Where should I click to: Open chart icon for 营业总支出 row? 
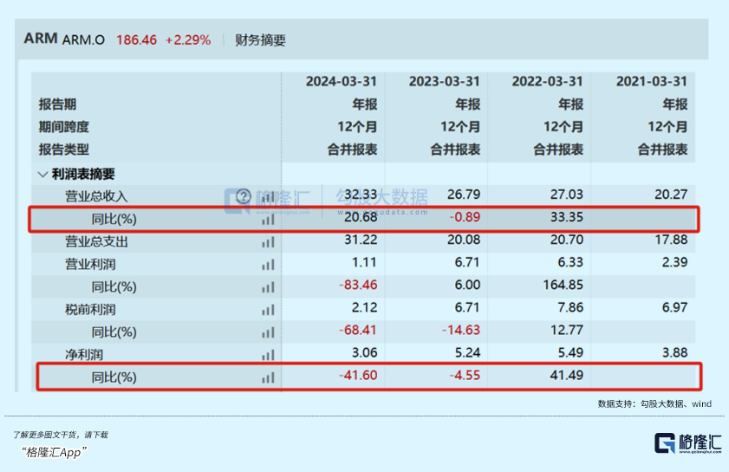(x=268, y=242)
